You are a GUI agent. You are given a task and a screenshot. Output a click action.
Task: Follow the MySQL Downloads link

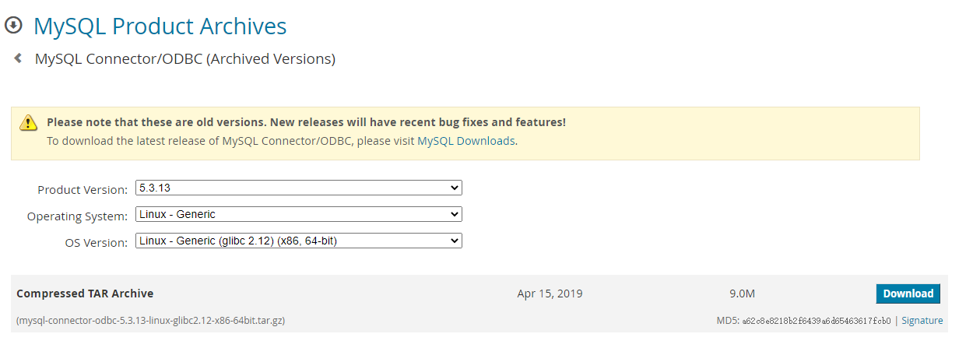pyautogui.click(x=465, y=141)
